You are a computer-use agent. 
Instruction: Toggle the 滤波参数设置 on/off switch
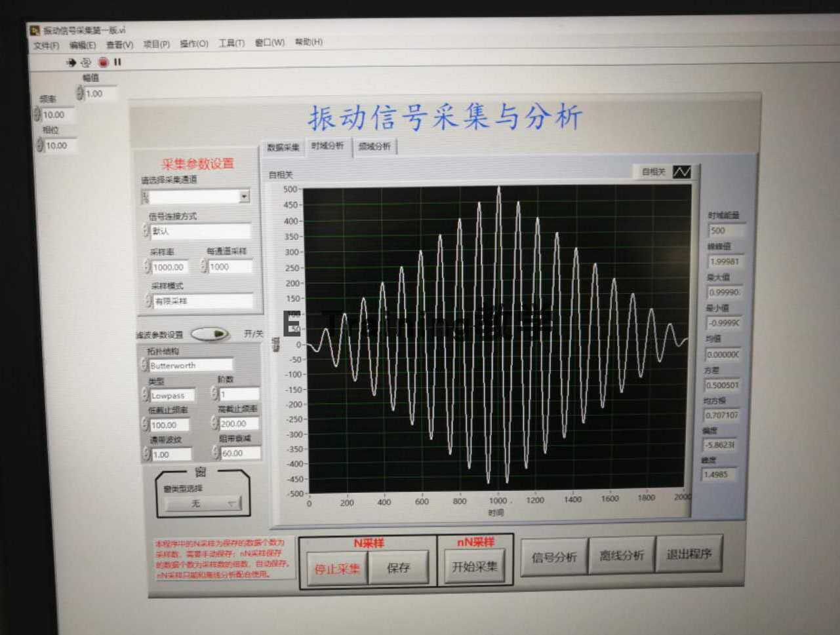click(x=210, y=334)
